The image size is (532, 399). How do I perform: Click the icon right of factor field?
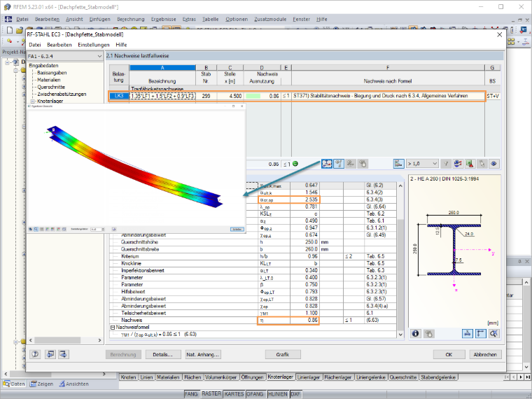coord(114,230)
